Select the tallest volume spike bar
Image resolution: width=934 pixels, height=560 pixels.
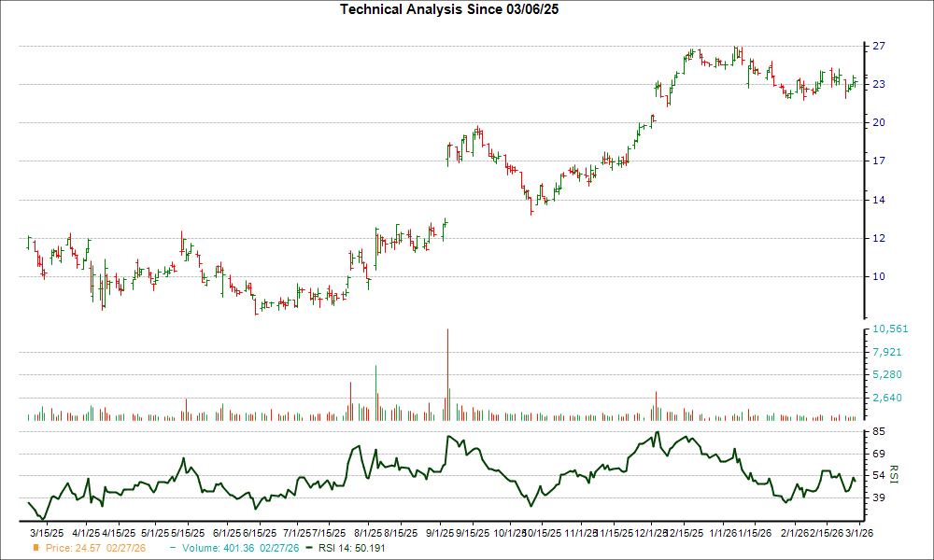[447, 373]
